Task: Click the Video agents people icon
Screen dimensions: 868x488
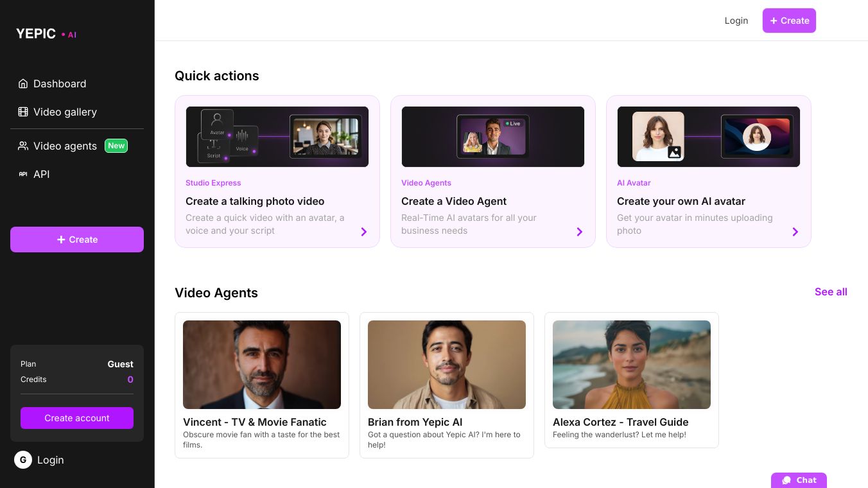Action: pos(23,146)
